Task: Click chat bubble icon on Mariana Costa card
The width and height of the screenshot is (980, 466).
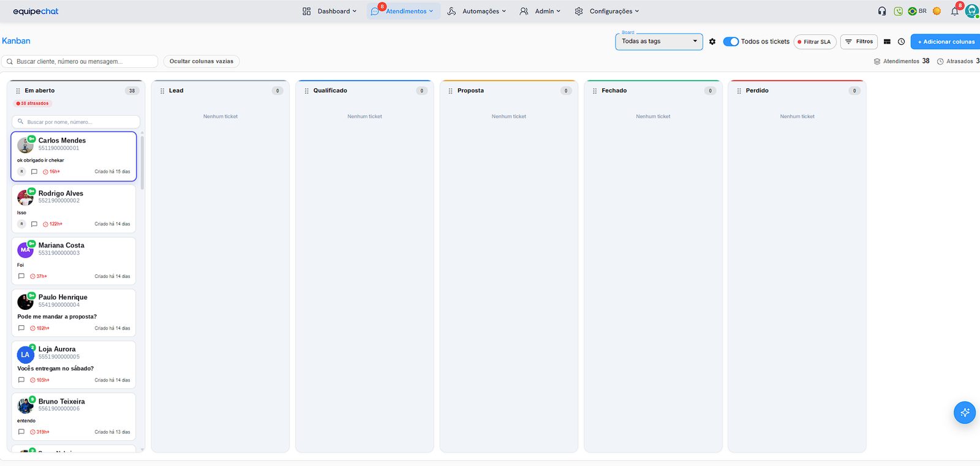Action: pyautogui.click(x=21, y=276)
